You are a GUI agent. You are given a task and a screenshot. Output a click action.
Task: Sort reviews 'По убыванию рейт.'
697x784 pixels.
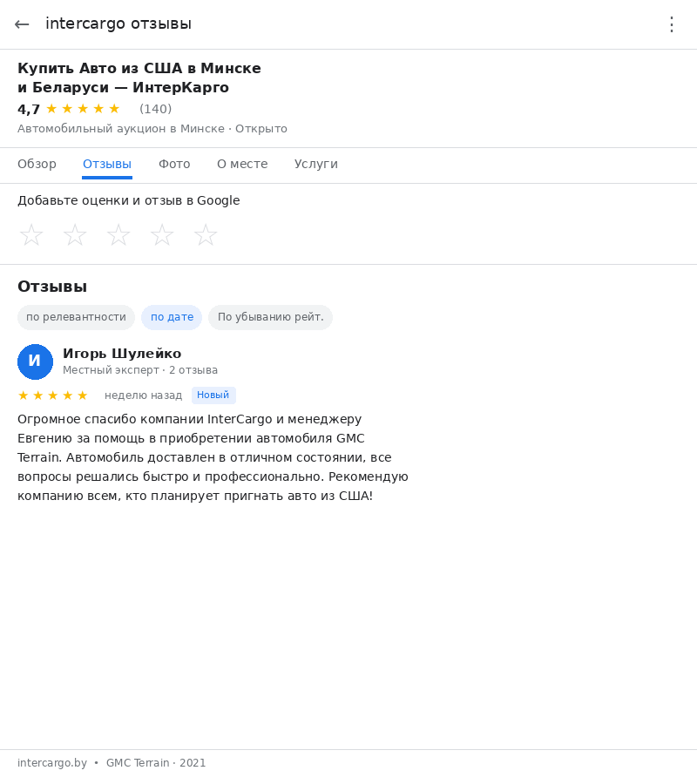pos(270,317)
